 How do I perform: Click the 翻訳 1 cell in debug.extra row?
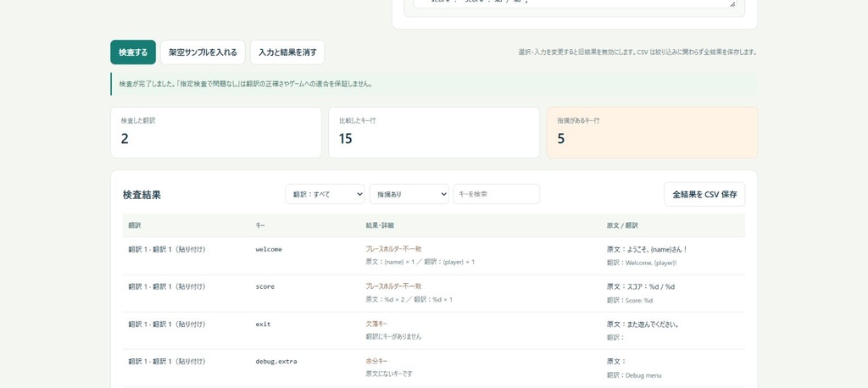coord(167,362)
